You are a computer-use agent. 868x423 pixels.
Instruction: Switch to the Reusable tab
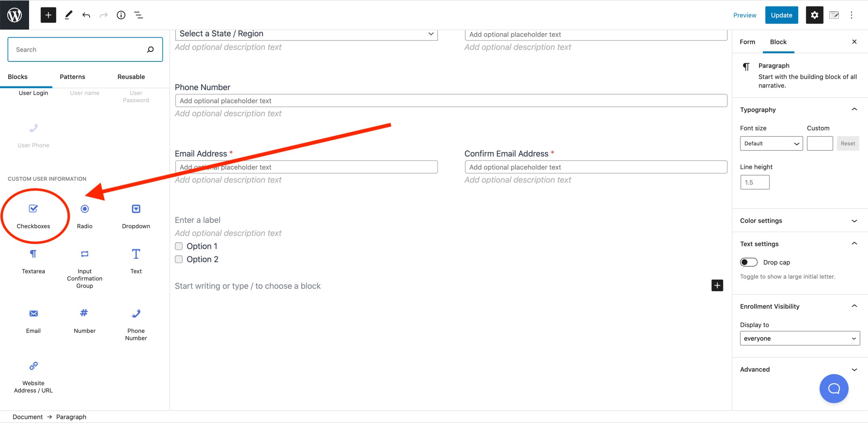pyautogui.click(x=131, y=77)
